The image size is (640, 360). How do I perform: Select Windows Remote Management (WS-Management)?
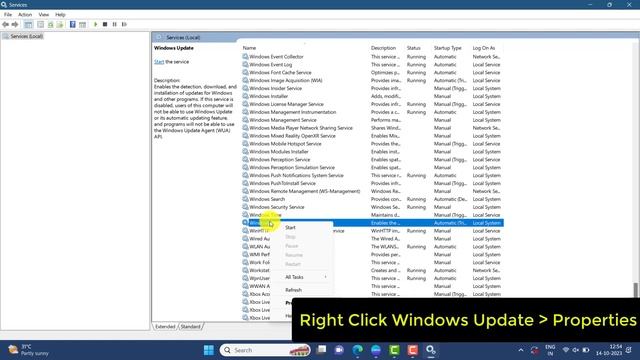click(x=304, y=191)
